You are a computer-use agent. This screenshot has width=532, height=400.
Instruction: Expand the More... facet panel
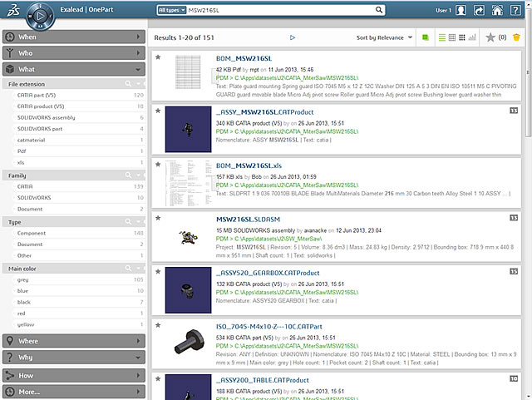pos(74,392)
